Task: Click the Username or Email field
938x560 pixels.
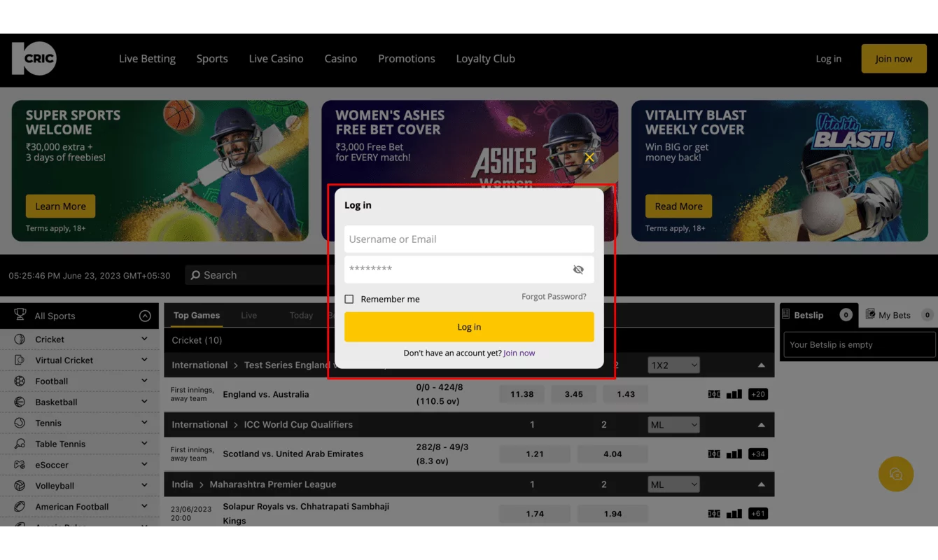Action: (x=468, y=239)
